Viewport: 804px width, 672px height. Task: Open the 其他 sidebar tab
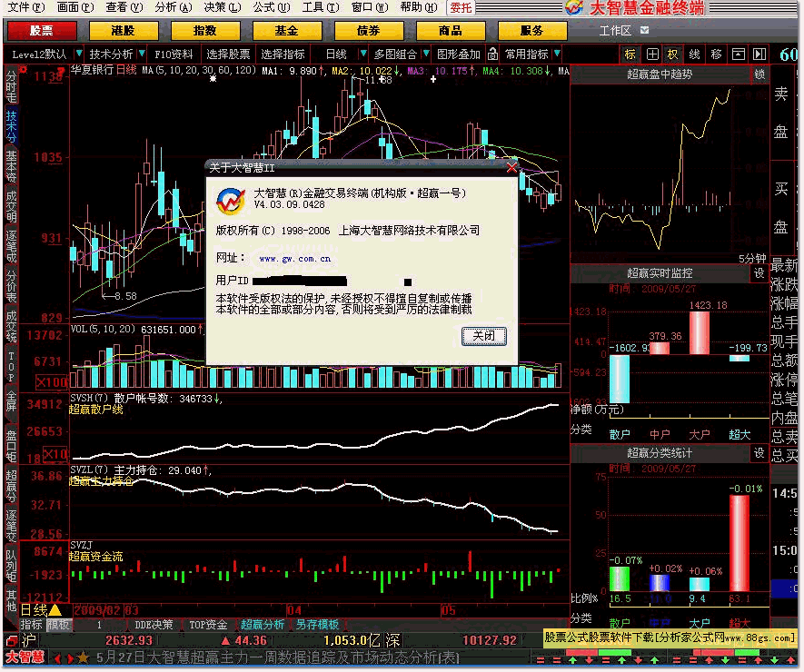(11, 600)
